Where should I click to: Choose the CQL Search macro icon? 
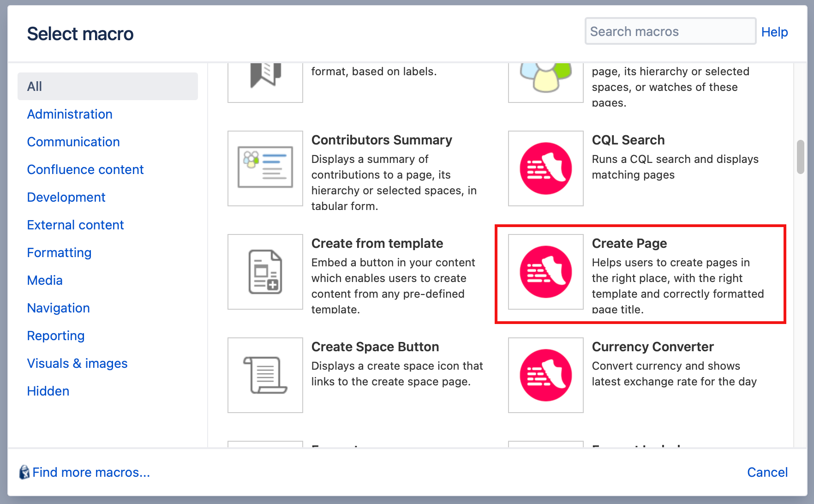(x=546, y=168)
